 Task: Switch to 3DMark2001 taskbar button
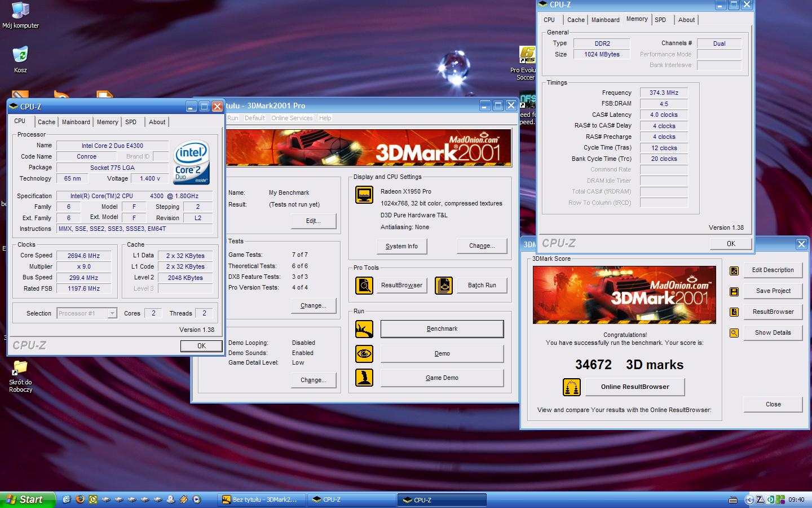pos(262,500)
